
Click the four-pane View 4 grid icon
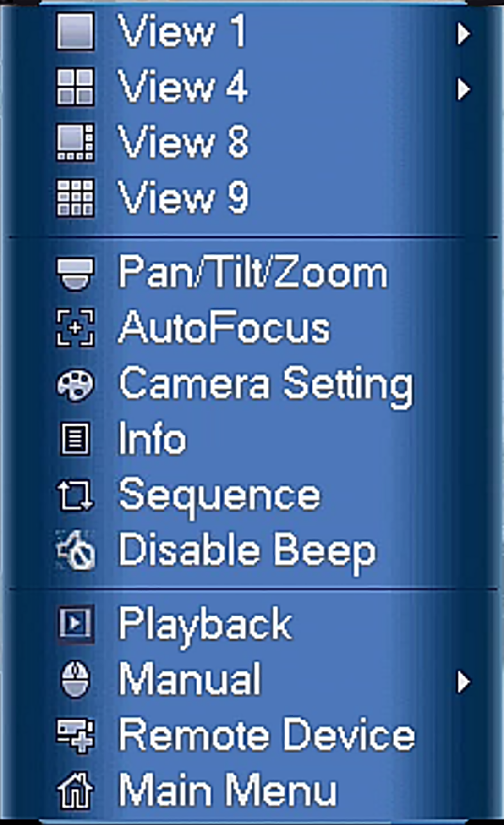pyautogui.click(x=76, y=87)
